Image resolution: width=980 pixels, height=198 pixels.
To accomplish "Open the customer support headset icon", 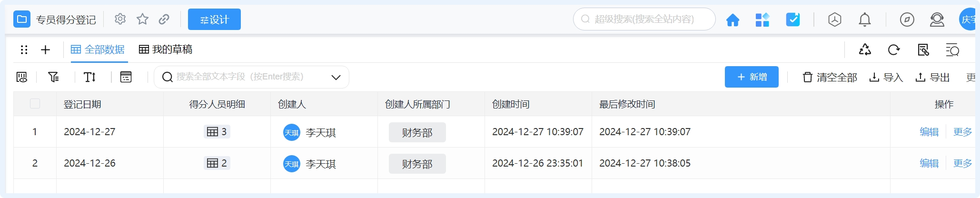I will (x=937, y=20).
